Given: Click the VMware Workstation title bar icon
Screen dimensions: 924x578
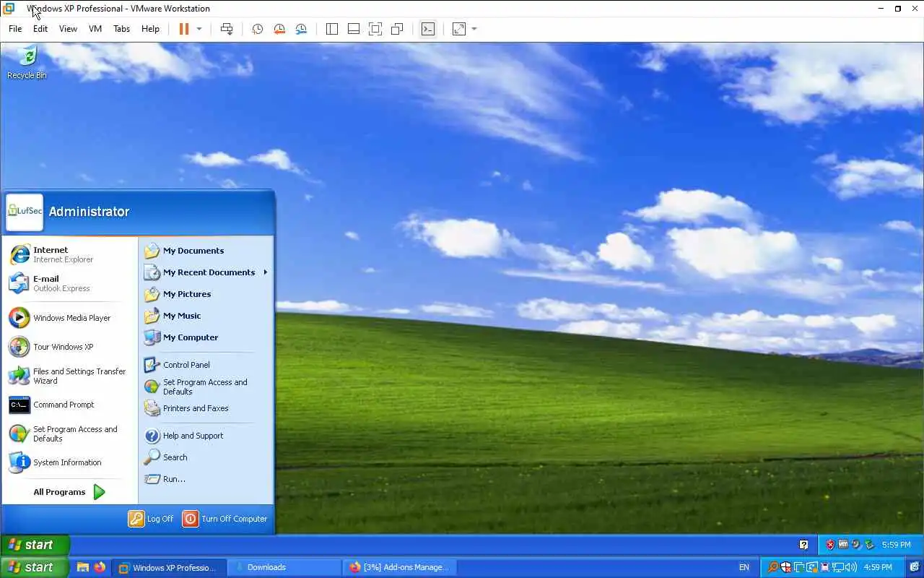Looking at the screenshot, I should point(9,9).
